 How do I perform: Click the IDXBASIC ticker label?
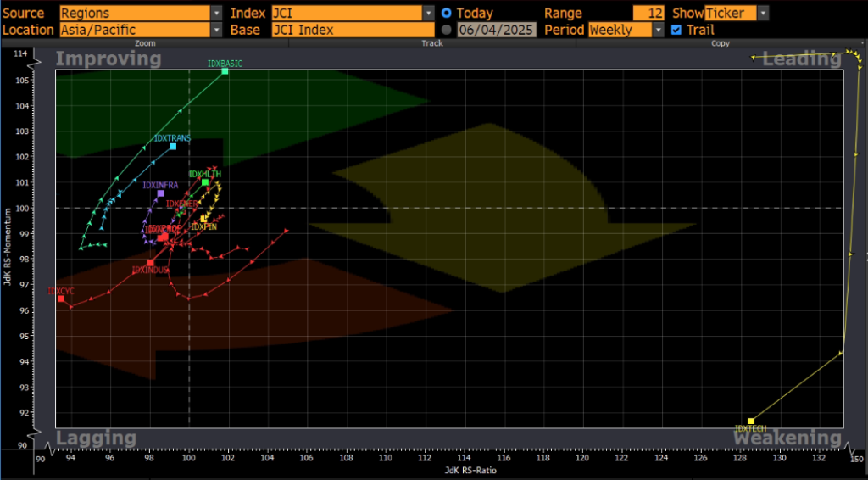[225, 64]
